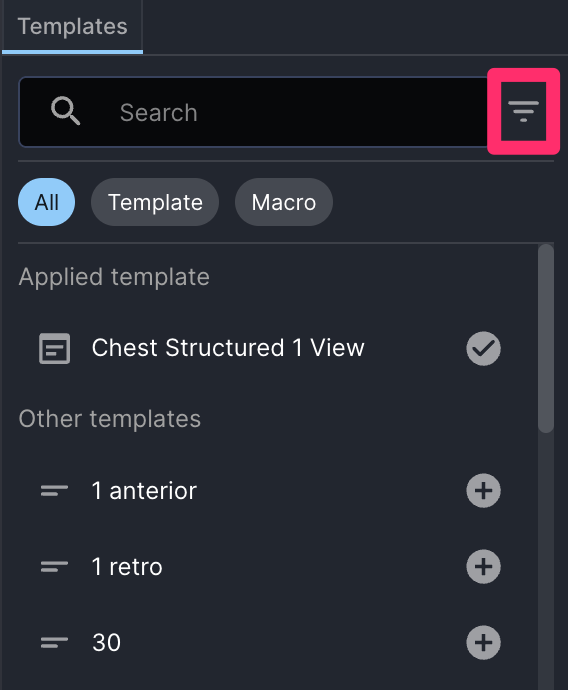Open the filter options icon

tap(523, 111)
